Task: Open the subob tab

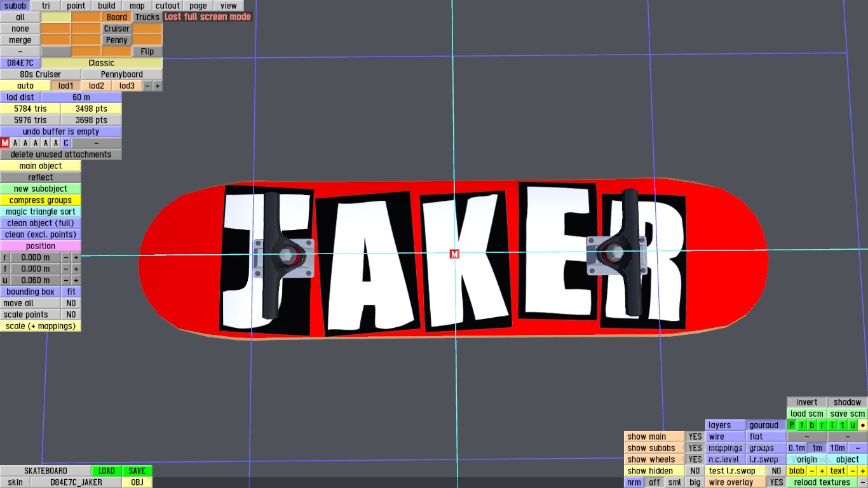Action: pyautogui.click(x=15, y=6)
